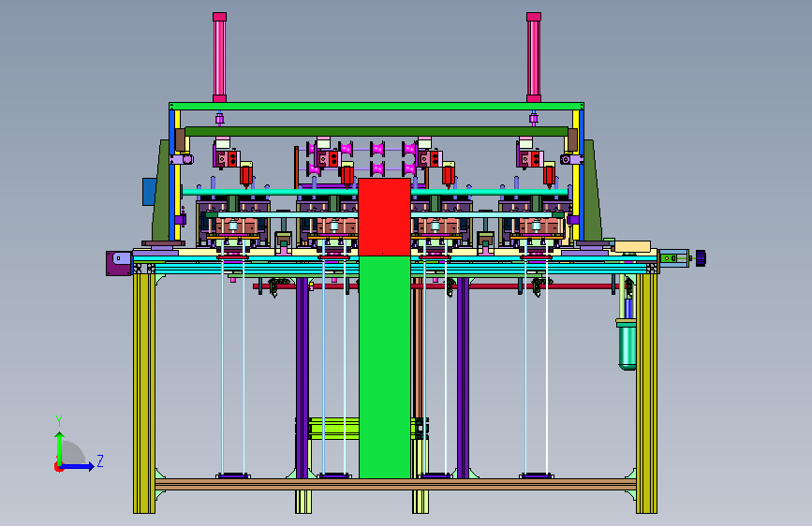
Task: Click the red X axis dot at triad origin
Action: [x=57, y=467]
